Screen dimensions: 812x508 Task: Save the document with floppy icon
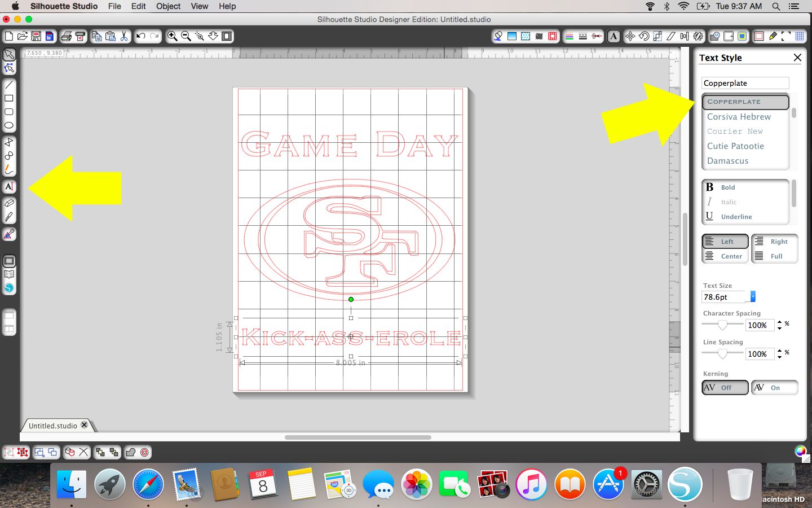[36, 36]
